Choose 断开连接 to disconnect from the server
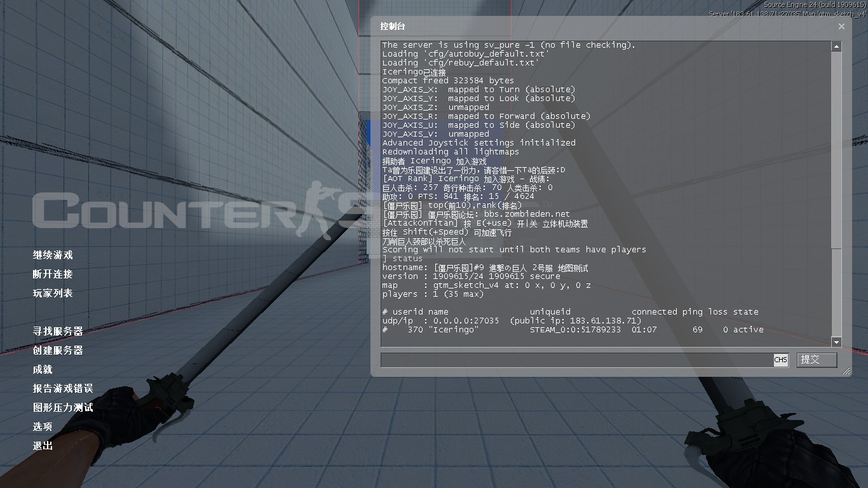 [x=53, y=274]
